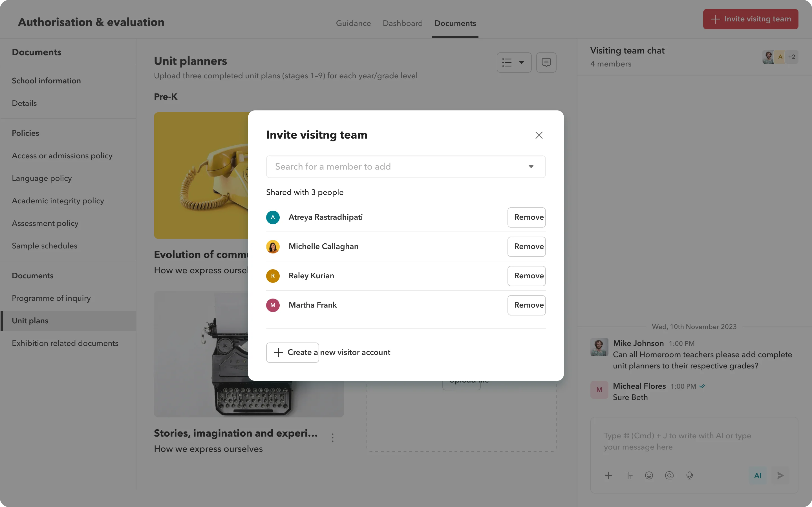The height and width of the screenshot is (507, 812).
Task: Click the add attachment icon in chat input
Action: (608, 475)
